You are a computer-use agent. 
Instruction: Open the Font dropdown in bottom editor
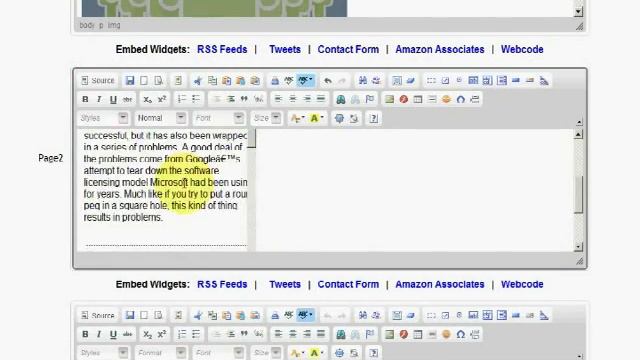click(x=218, y=353)
